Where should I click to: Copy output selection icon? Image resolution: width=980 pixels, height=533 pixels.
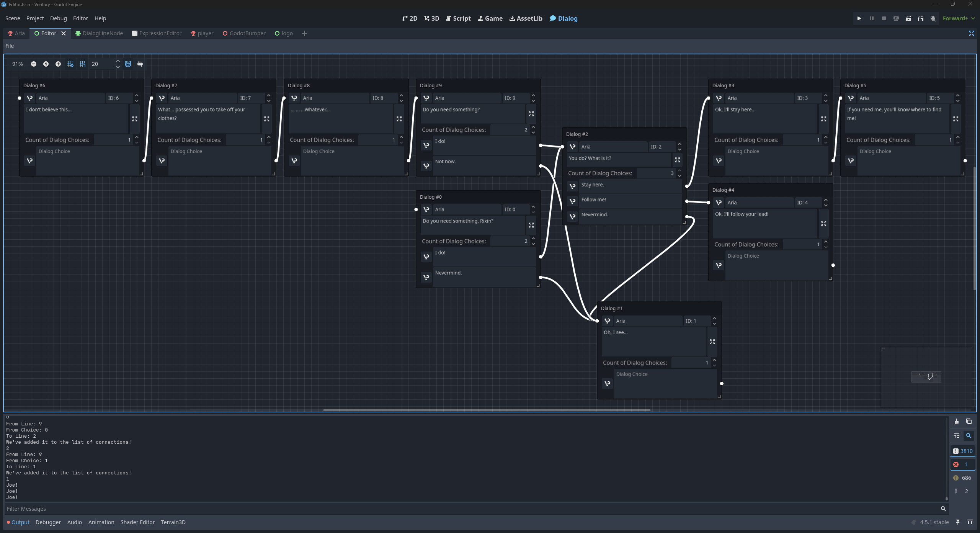click(x=969, y=422)
